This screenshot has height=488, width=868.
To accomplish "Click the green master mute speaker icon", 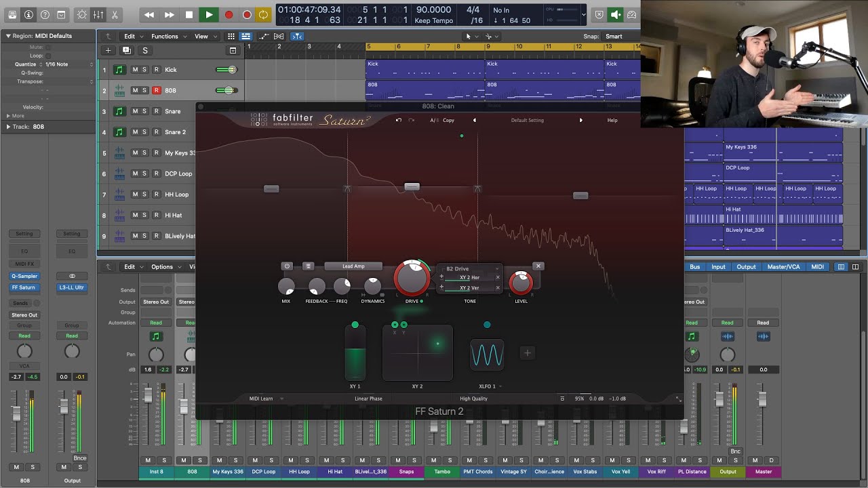I will pyautogui.click(x=616, y=14).
